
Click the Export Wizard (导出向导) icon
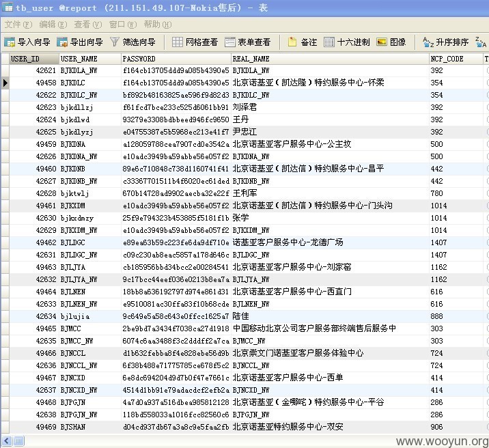click(x=62, y=42)
